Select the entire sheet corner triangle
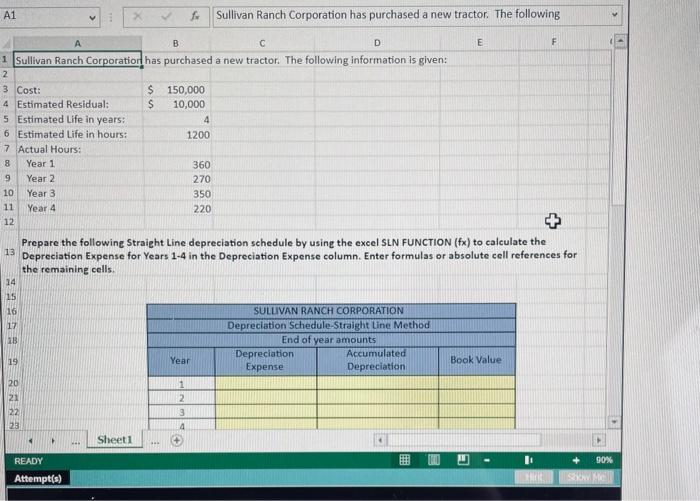 (x=6, y=44)
